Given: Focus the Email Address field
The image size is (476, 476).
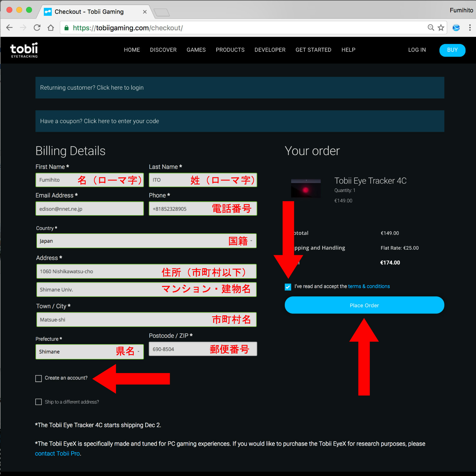Looking at the screenshot, I should 90,209.
